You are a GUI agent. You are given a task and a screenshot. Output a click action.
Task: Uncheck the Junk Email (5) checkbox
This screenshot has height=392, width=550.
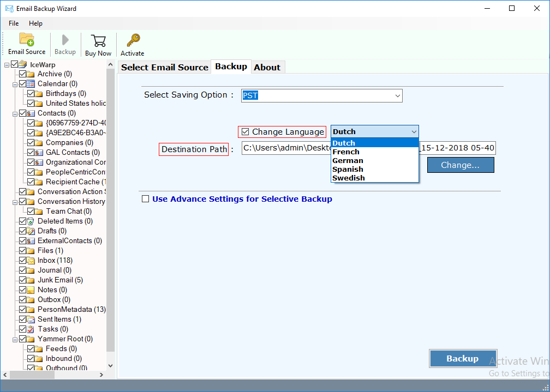(x=23, y=280)
